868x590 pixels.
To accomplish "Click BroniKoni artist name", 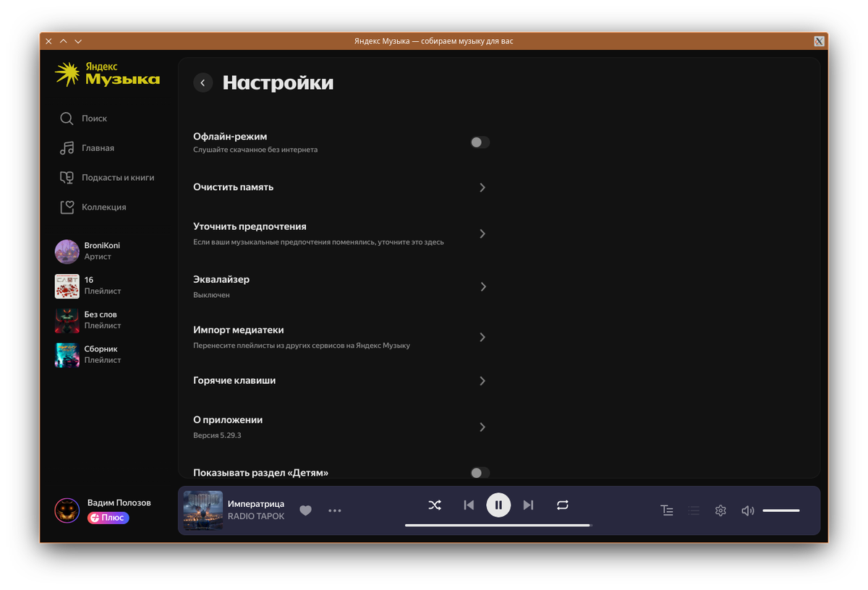I will (x=102, y=246).
